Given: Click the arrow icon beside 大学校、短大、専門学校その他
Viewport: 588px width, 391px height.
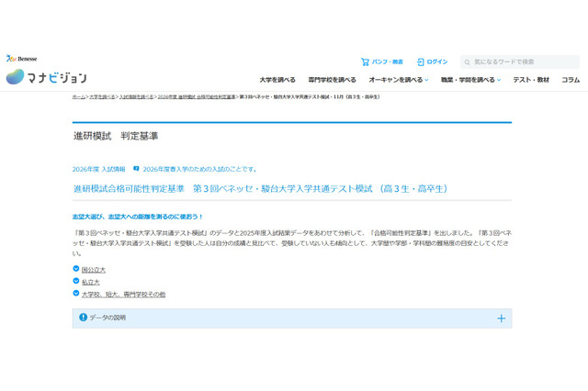Looking at the screenshot, I should point(75,294).
